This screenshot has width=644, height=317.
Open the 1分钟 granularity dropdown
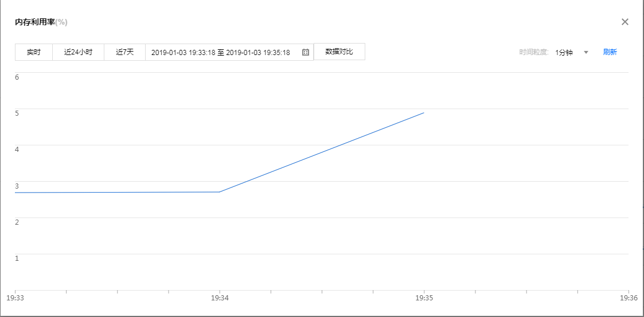click(x=564, y=52)
